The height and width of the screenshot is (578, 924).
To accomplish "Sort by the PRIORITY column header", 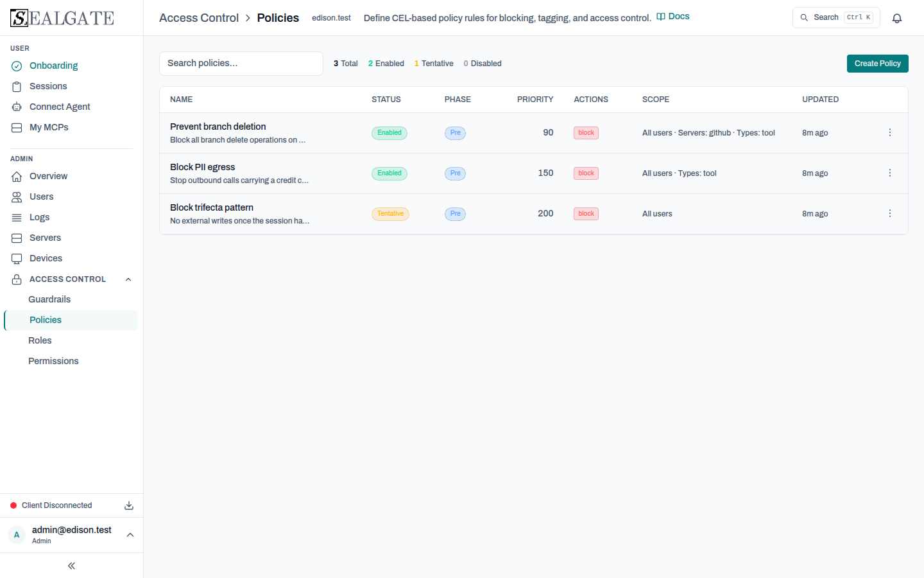I will [x=535, y=100].
